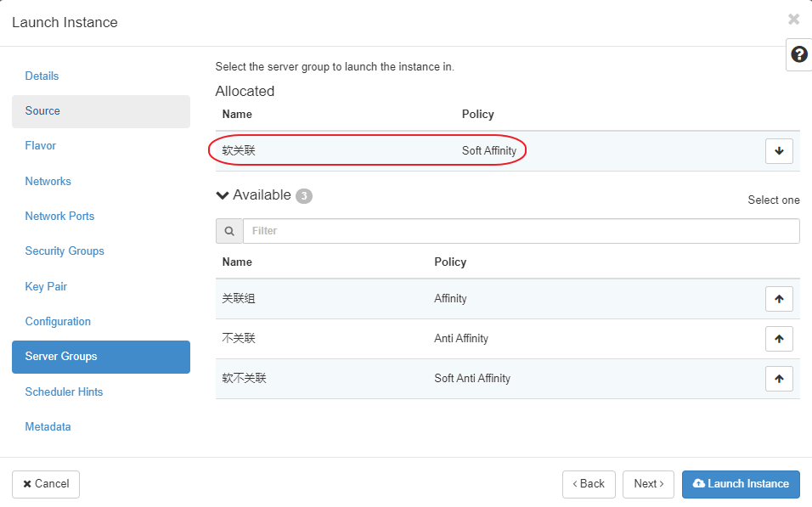Viewport: 812px width, 507px height.
Task: Click the help question mark icon
Action: tap(798, 54)
